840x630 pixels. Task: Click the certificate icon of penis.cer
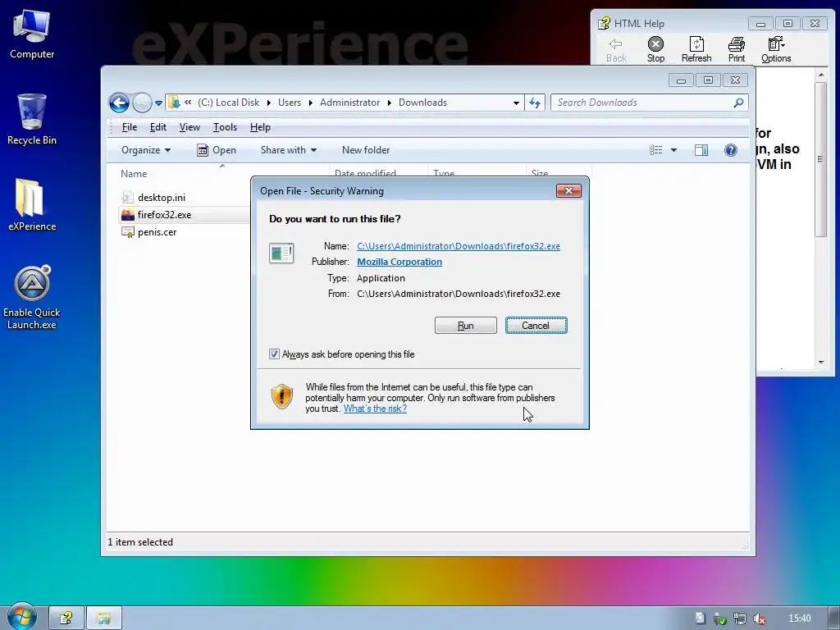click(x=127, y=232)
